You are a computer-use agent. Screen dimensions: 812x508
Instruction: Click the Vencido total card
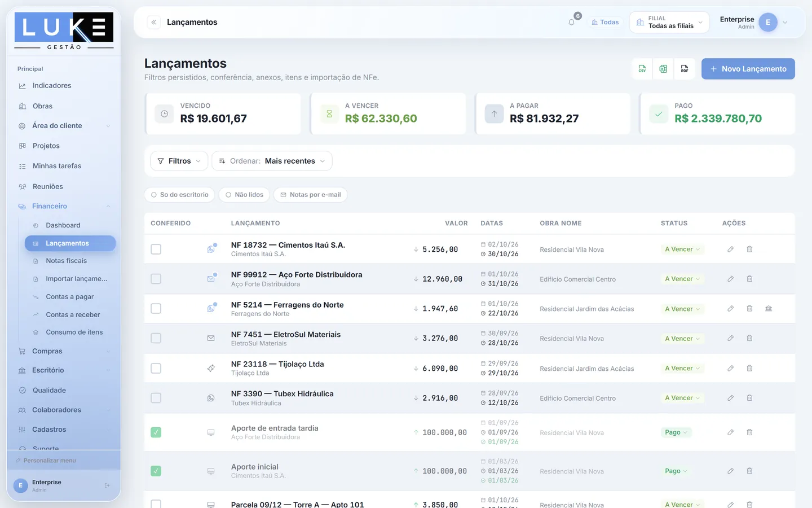223,114
